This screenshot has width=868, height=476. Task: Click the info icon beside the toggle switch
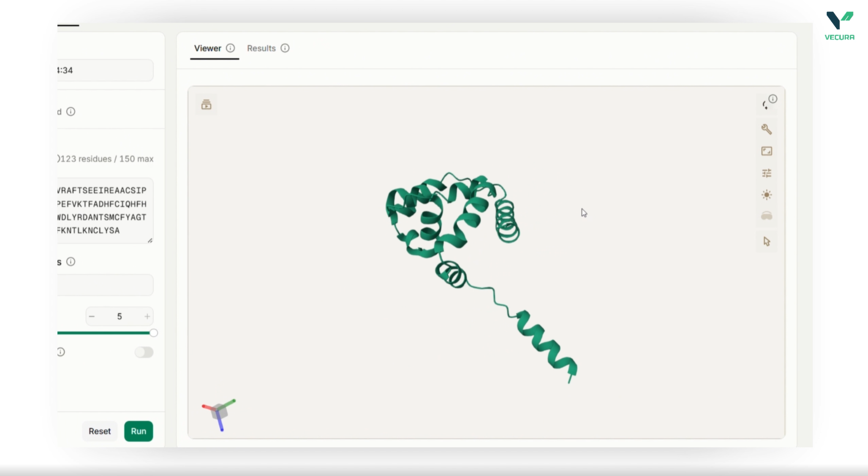coord(61,352)
